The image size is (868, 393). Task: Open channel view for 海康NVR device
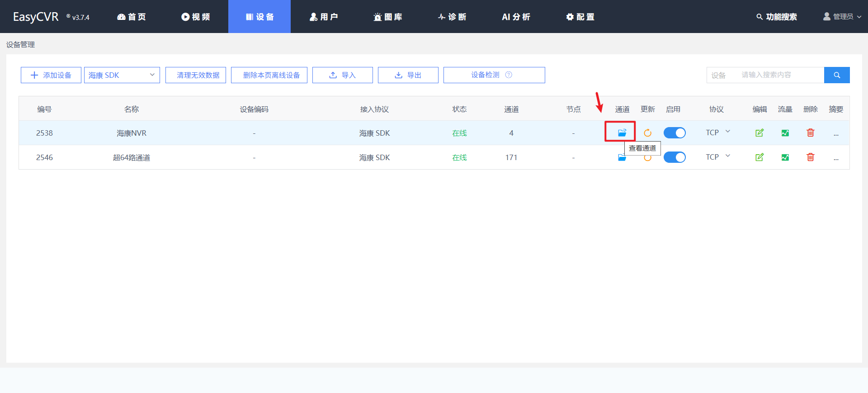(x=622, y=133)
